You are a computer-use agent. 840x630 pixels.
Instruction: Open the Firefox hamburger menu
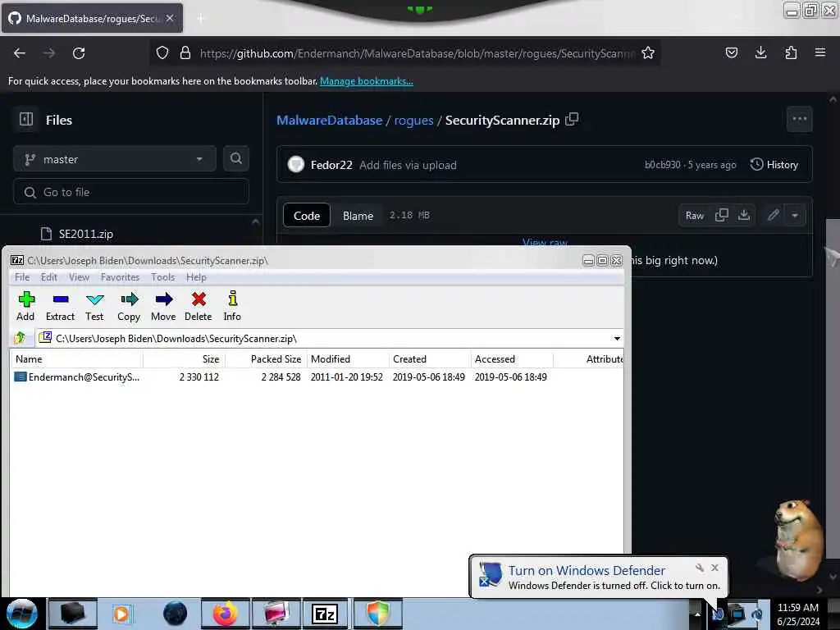820,53
